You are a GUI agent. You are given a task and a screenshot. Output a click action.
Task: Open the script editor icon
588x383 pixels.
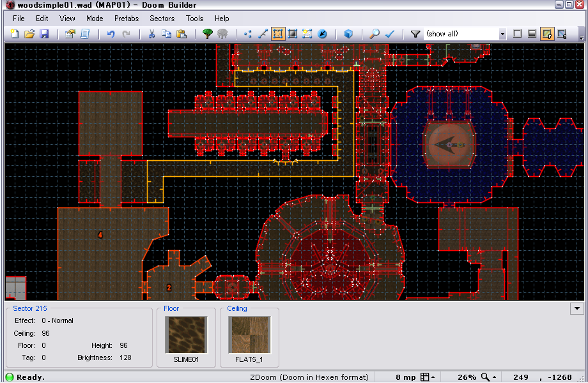coord(85,34)
